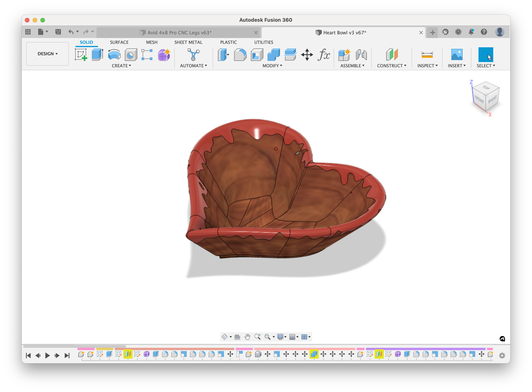The image size is (532, 392).
Task: Jump to the beginning of timeline
Action: pyautogui.click(x=28, y=355)
